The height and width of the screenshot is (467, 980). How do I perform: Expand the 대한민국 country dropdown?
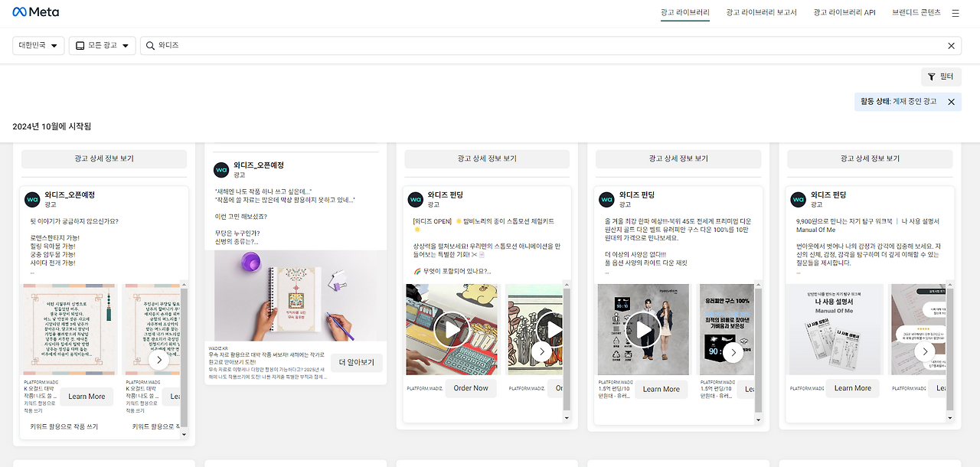click(x=38, y=46)
